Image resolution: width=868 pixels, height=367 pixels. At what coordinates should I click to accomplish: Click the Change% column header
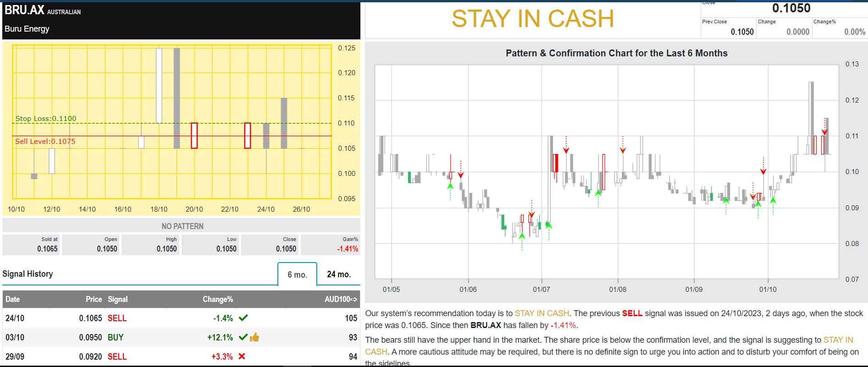(218, 299)
